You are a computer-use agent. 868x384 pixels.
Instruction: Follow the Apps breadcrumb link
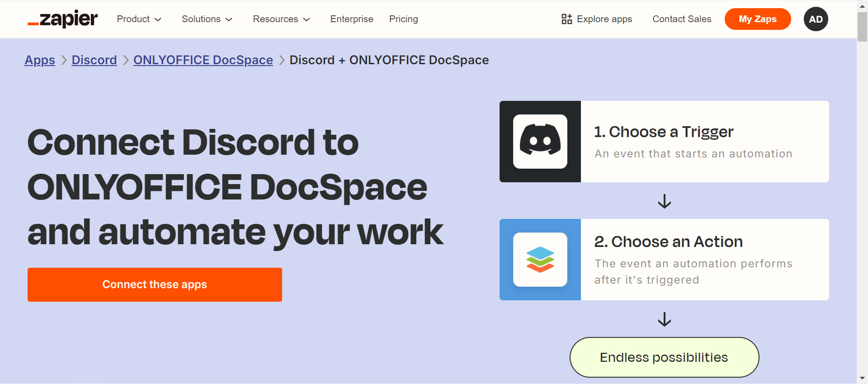click(x=40, y=60)
